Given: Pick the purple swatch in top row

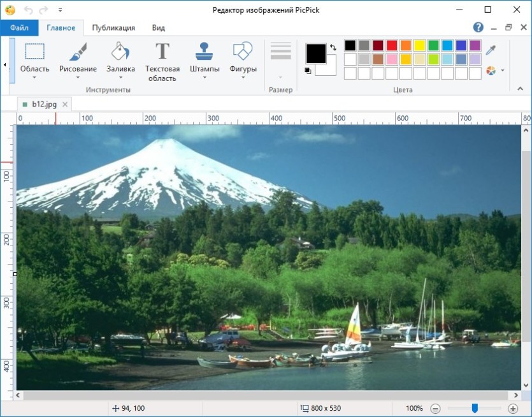Looking at the screenshot, I should coord(475,45).
